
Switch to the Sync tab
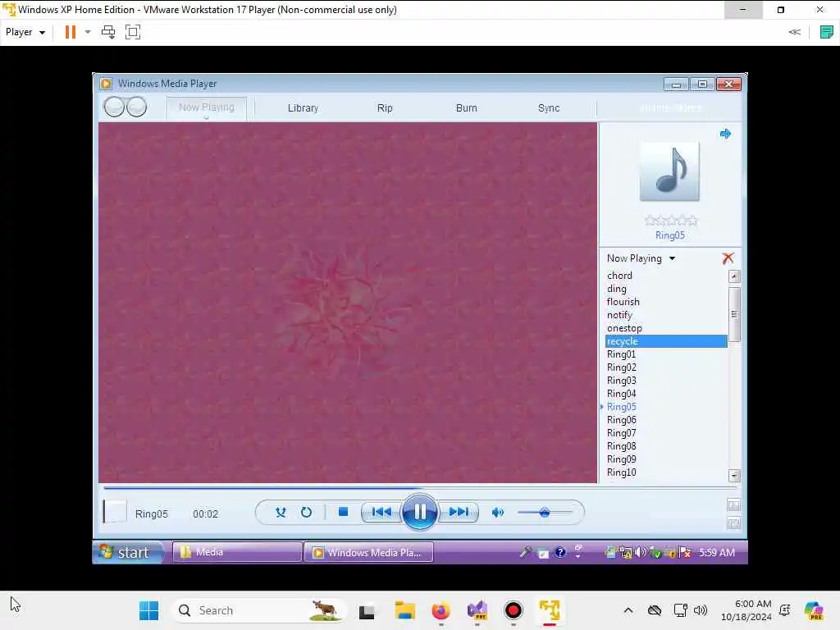pyautogui.click(x=549, y=107)
